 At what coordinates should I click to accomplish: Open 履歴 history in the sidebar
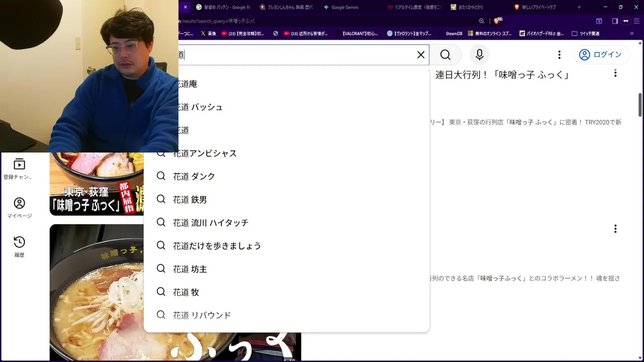[x=19, y=247]
